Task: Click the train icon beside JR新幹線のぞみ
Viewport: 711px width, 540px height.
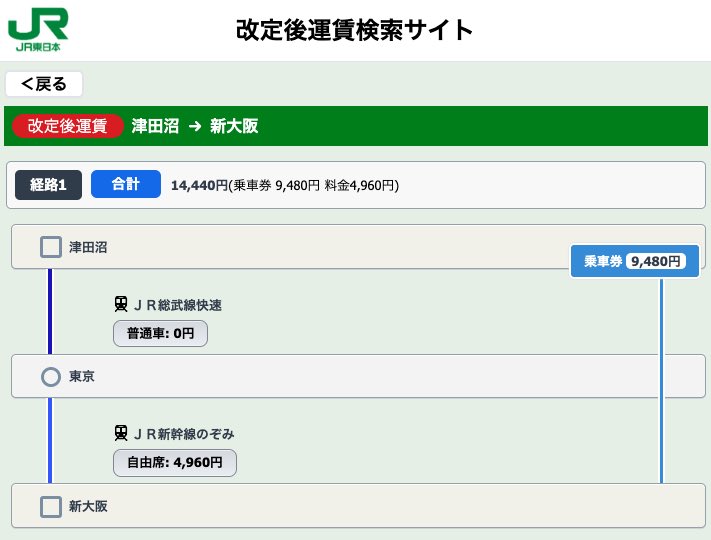Action: 121,433
